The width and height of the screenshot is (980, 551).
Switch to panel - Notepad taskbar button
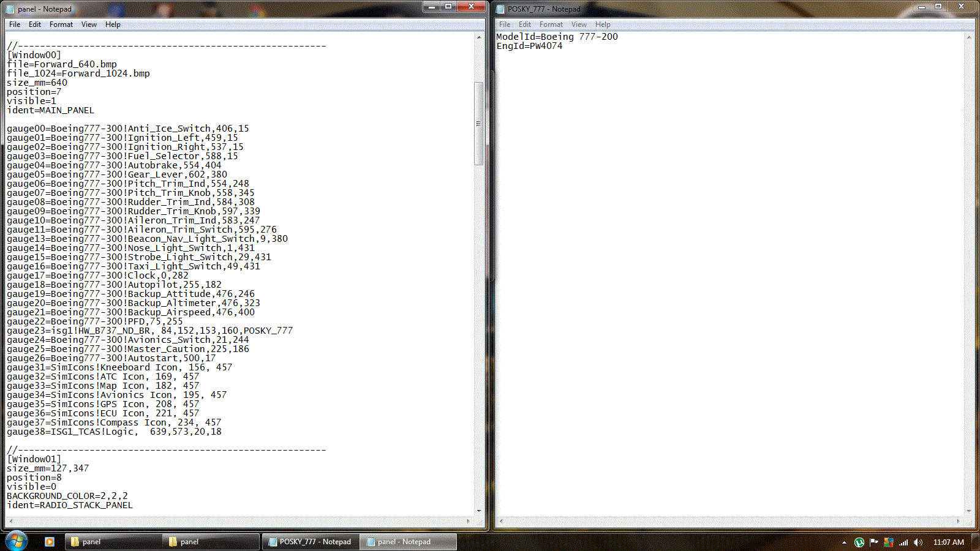pyautogui.click(x=408, y=542)
